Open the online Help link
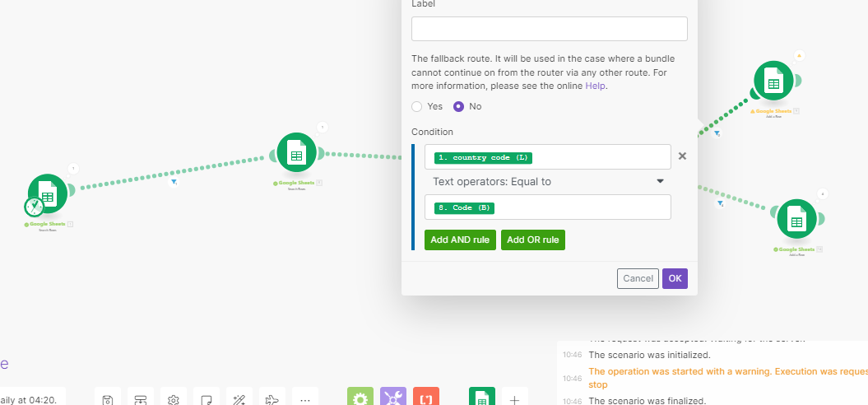This screenshot has width=868, height=405. tap(595, 86)
